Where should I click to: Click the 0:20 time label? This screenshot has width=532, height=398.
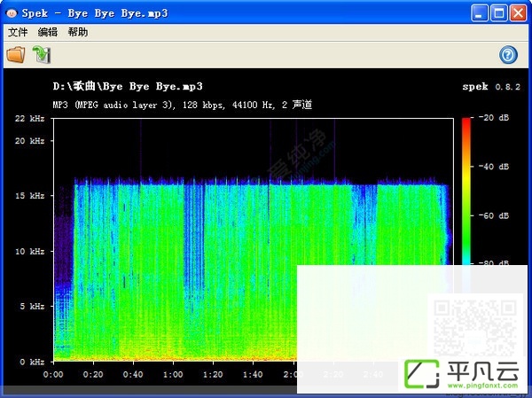(93, 375)
